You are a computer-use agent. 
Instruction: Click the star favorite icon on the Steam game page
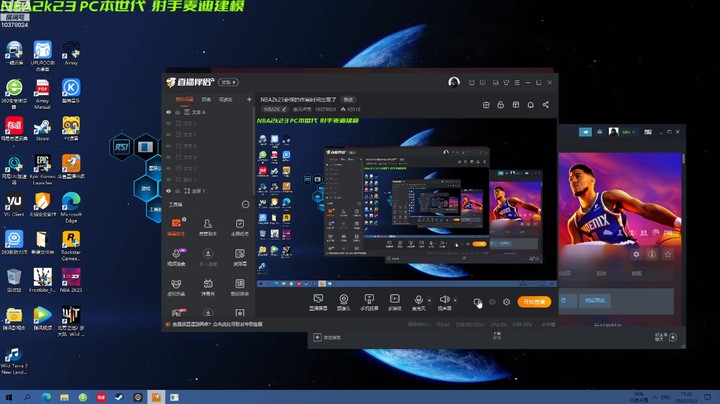(668, 254)
